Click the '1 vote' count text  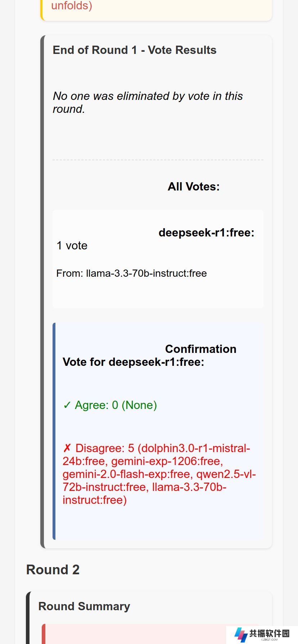click(x=72, y=245)
